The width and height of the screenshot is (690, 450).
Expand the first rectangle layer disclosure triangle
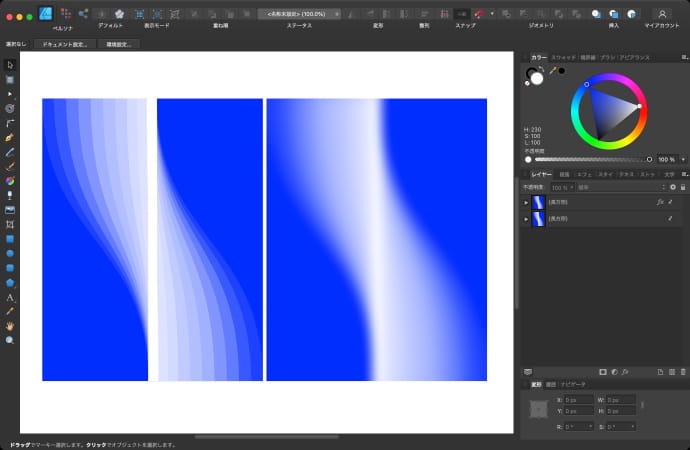click(x=526, y=202)
